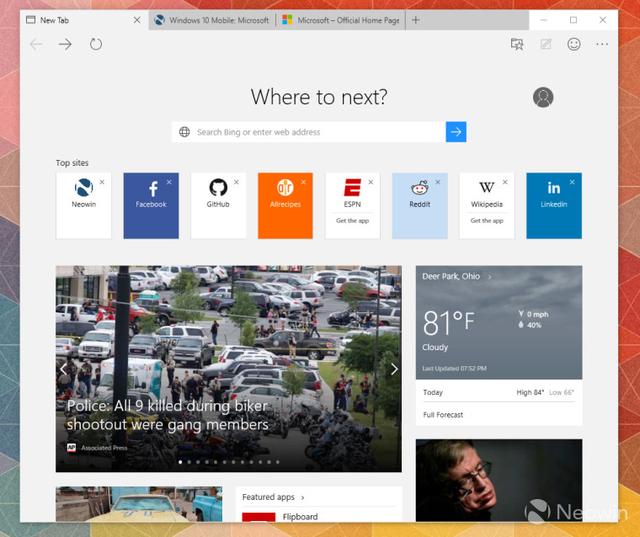Click the Bing search address field
The image size is (640, 537).
tap(310, 132)
